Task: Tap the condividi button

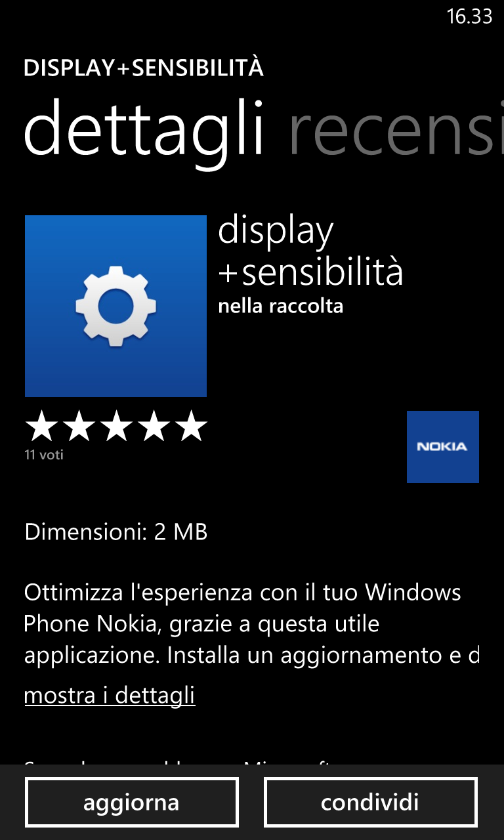Action: tap(370, 802)
